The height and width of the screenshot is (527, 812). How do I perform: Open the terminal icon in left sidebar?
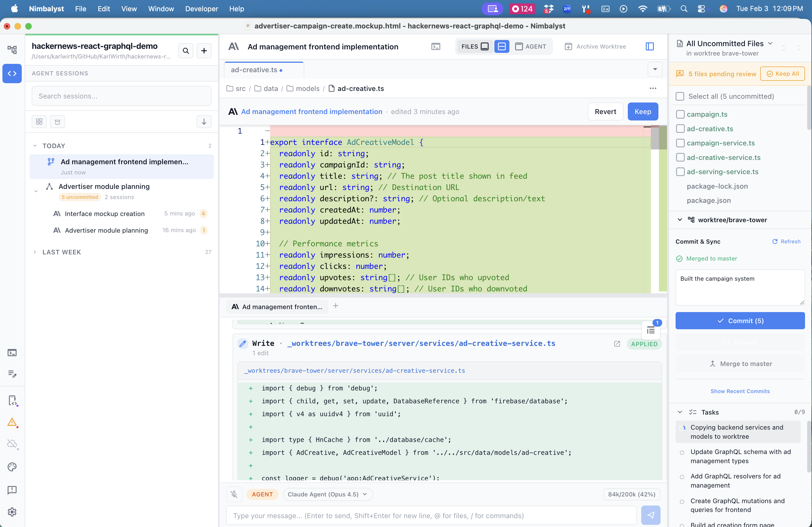[12, 353]
